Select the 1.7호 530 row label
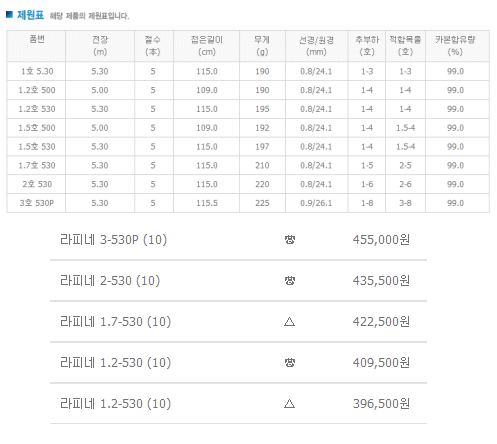This screenshot has width=497, height=444. (36, 165)
